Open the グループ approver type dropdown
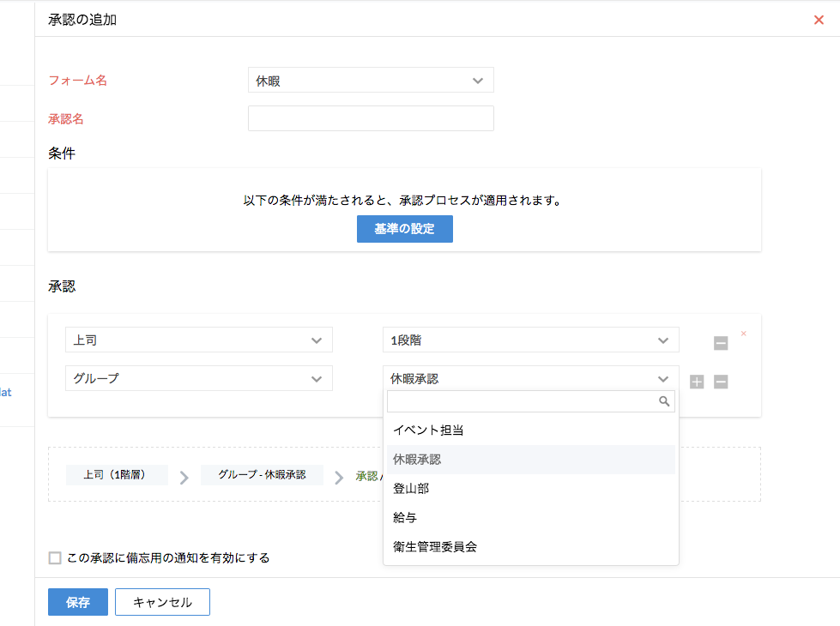This screenshot has height=626, width=840. pos(199,378)
